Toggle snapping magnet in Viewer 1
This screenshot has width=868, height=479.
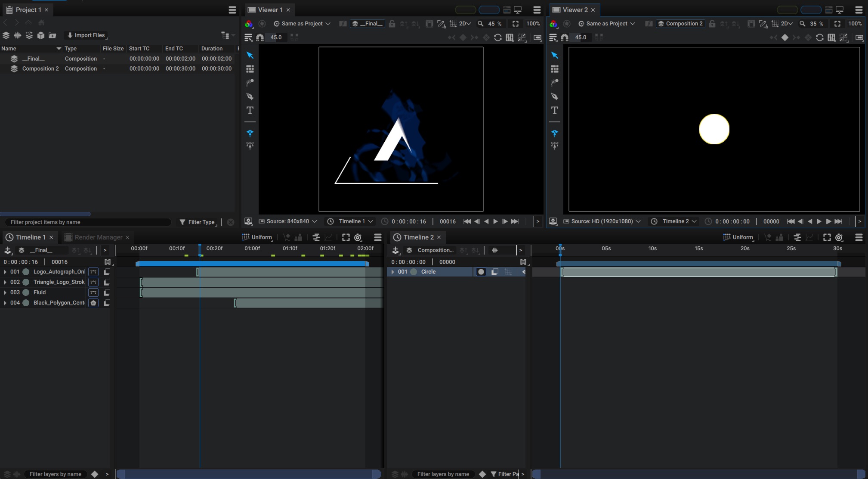260,37
